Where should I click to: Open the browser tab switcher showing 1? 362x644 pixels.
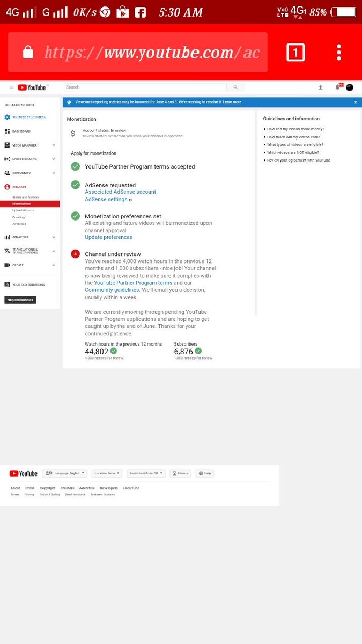click(x=295, y=53)
